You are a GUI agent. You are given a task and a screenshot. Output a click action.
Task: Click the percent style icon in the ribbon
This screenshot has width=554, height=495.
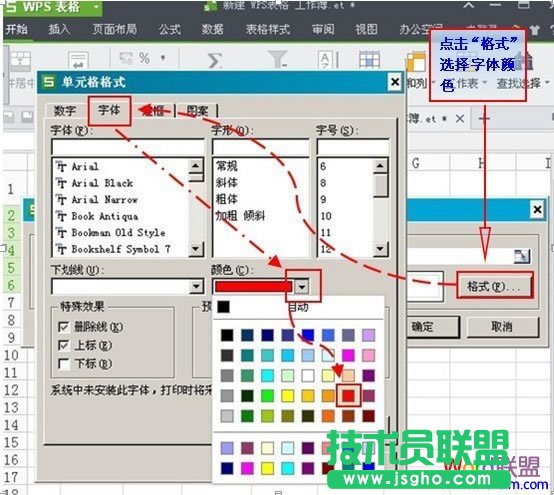(144, 58)
